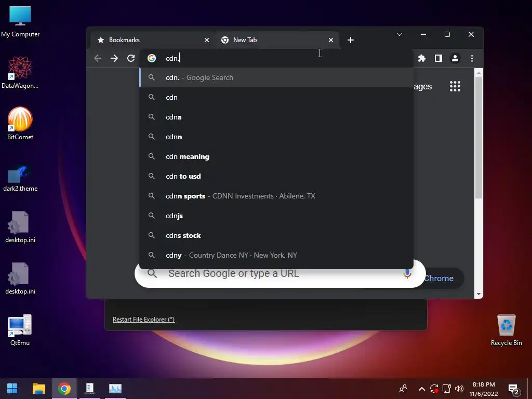Open File Explorer from the taskbar
Viewport: 532px width, 399px height.
(38, 389)
